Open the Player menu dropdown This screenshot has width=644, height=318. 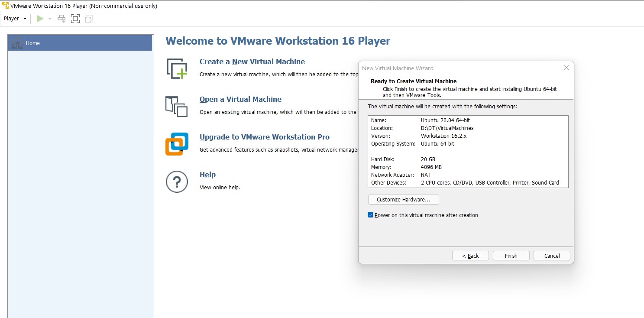pos(15,19)
